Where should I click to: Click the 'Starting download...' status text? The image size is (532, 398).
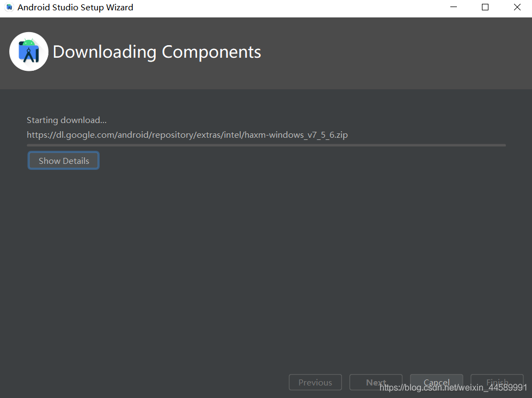click(66, 120)
